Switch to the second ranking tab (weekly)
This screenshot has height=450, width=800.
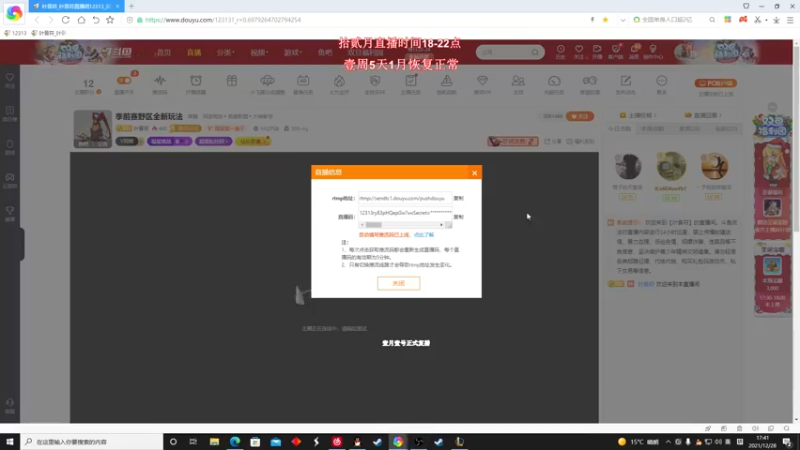click(x=653, y=129)
